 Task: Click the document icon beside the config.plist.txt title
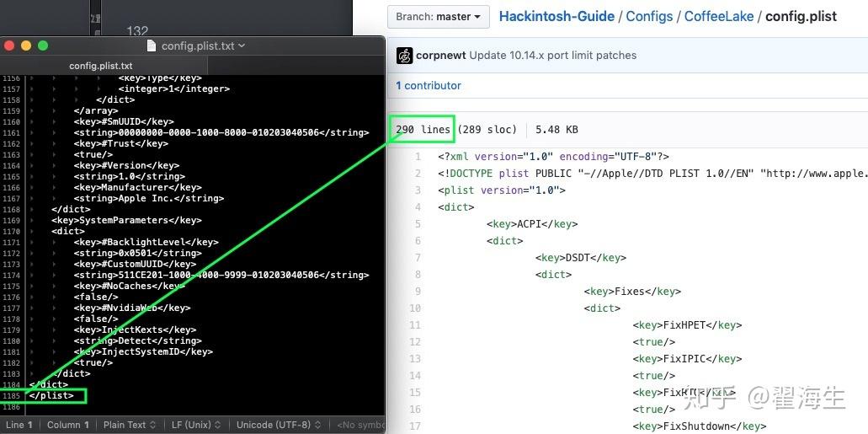click(152, 46)
